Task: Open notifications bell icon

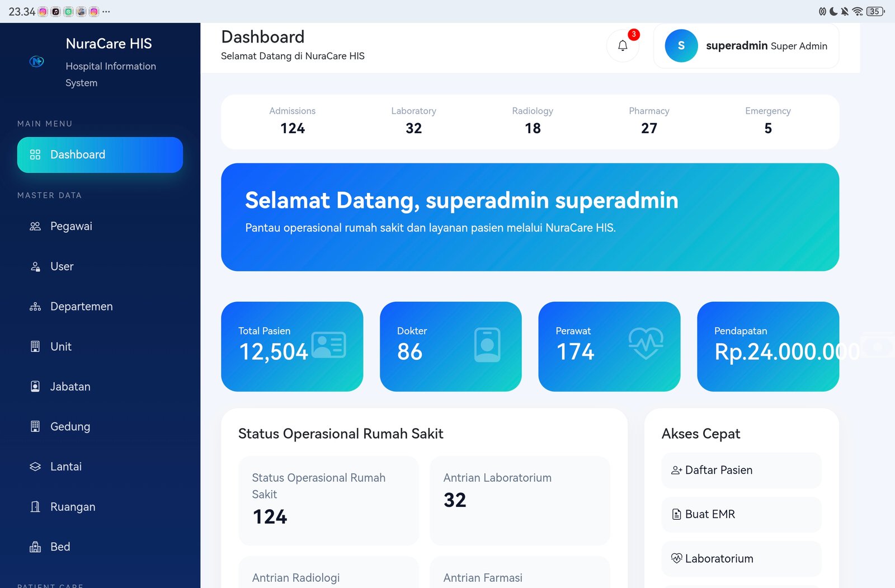Action: click(x=623, y=46)
